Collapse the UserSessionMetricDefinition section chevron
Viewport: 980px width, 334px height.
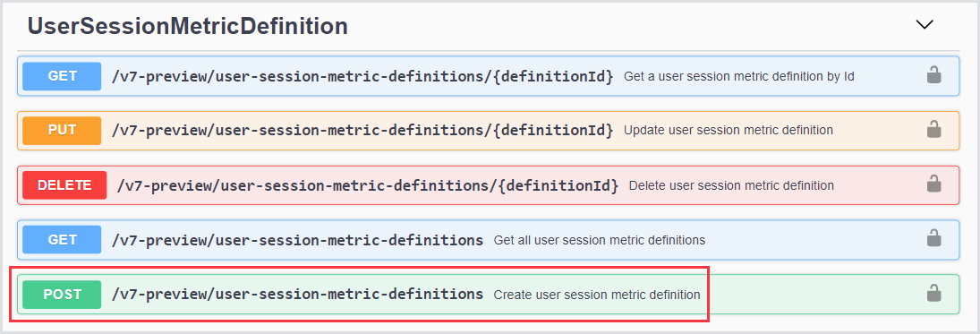[x=924, y=24]
